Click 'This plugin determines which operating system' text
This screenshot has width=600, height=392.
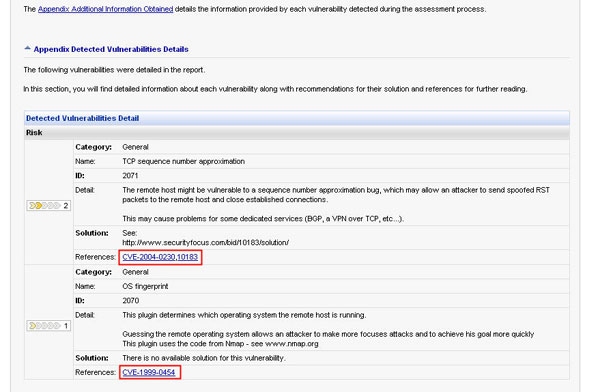click(x=244, y=315)
